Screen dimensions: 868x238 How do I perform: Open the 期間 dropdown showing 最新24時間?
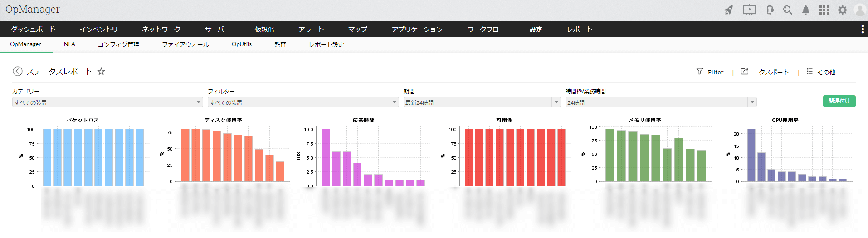tap(482, 102)
